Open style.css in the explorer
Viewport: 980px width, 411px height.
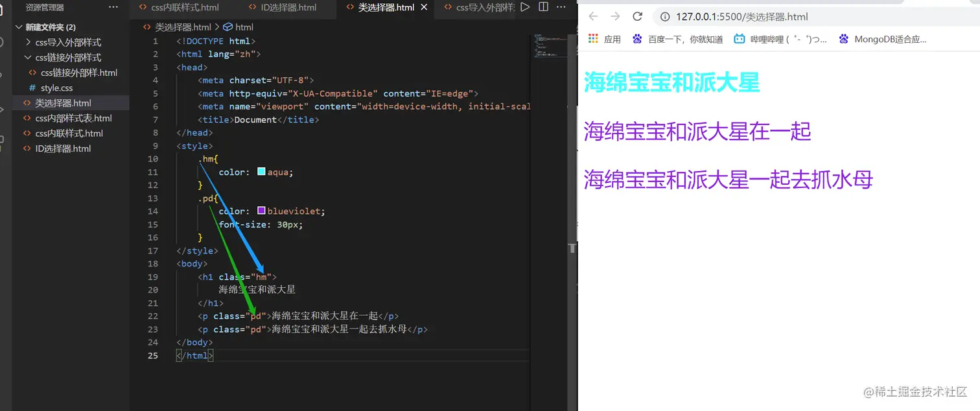(56, 88)
